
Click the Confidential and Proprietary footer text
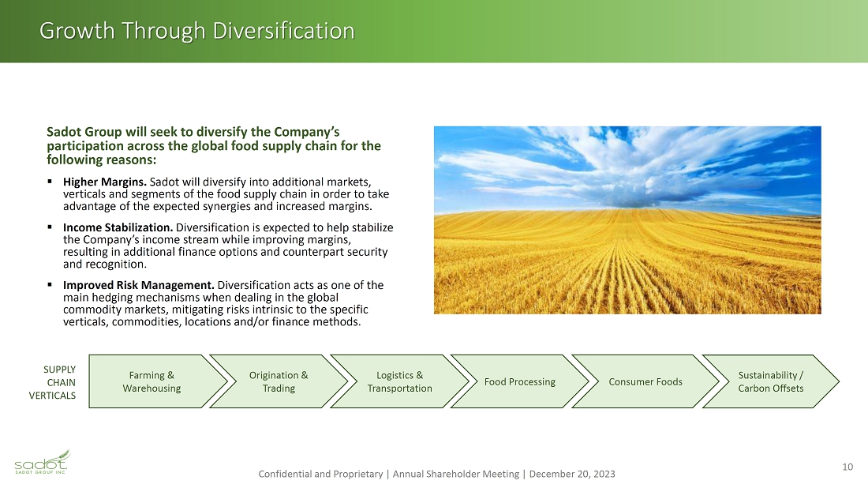click(x=320, y=474)
